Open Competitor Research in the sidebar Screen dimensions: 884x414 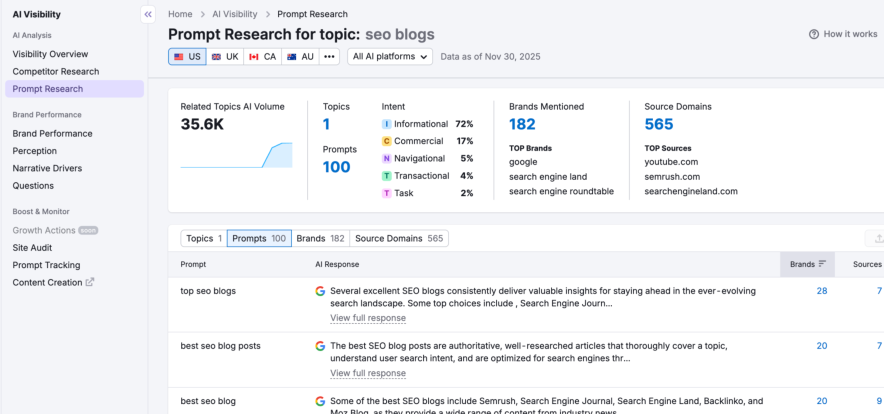tap(55, 71)
